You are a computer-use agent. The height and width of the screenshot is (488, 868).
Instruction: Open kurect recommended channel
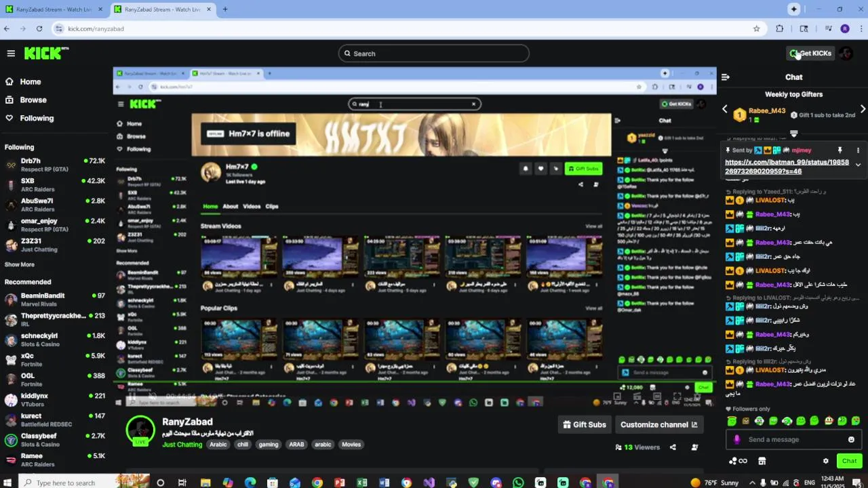pyautogui.click(x=54, y=420)
